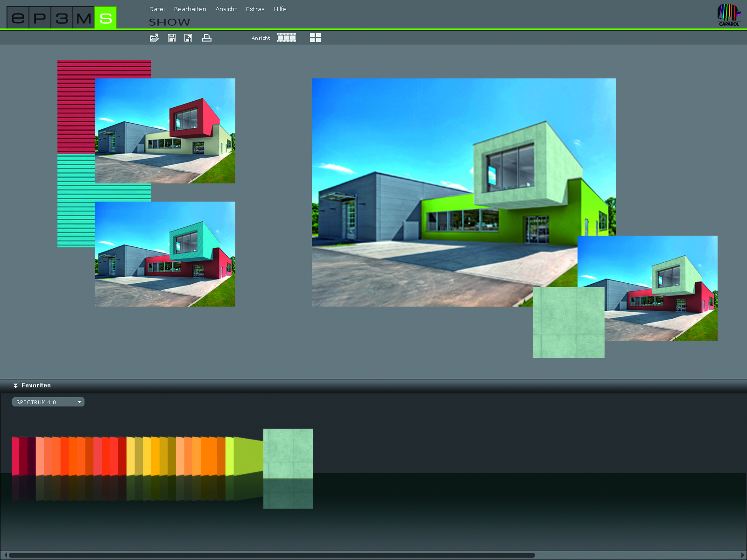Open the Bearbeiten menu
The height and width of the screenshot is (560, 747).
click(190, 9)
